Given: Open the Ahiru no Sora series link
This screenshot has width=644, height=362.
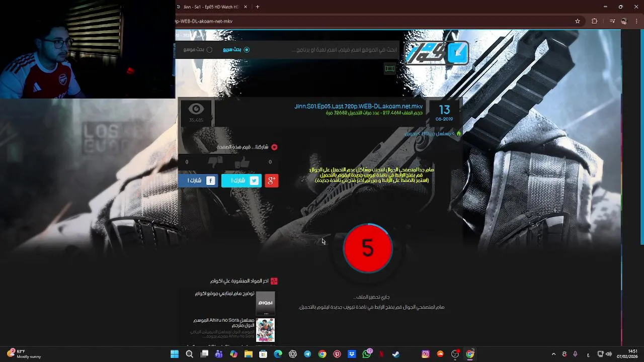Looking at the screenshot, I should pyautogui.click(x=224, y=323).
